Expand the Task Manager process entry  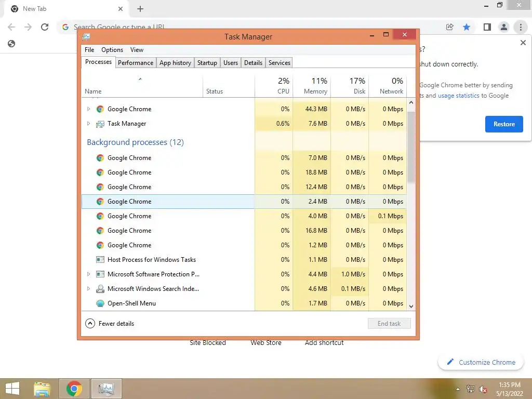pos(88,124)
